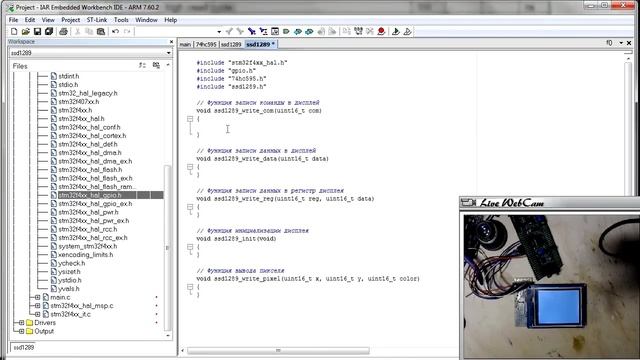Open the ST-Link menu
The image size is (640, 360).
pyautogui.click(x=97, y=20)
